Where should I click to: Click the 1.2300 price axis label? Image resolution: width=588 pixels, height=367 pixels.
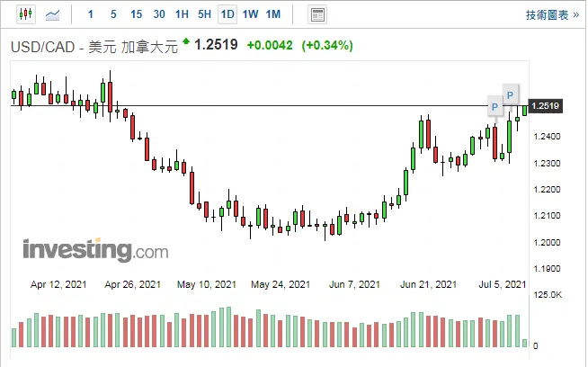point(547,163)
